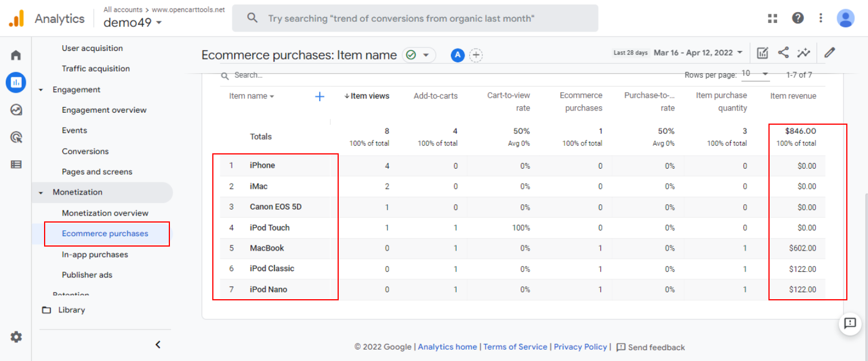Add secondary dimension with blue plus
The image size is (868, 361).
point(320,96)
